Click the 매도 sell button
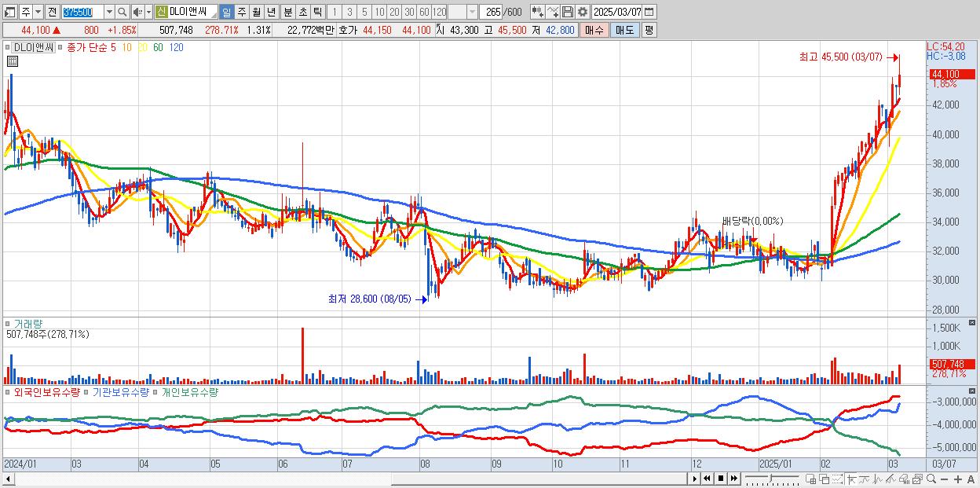 (x=625, y=30)
